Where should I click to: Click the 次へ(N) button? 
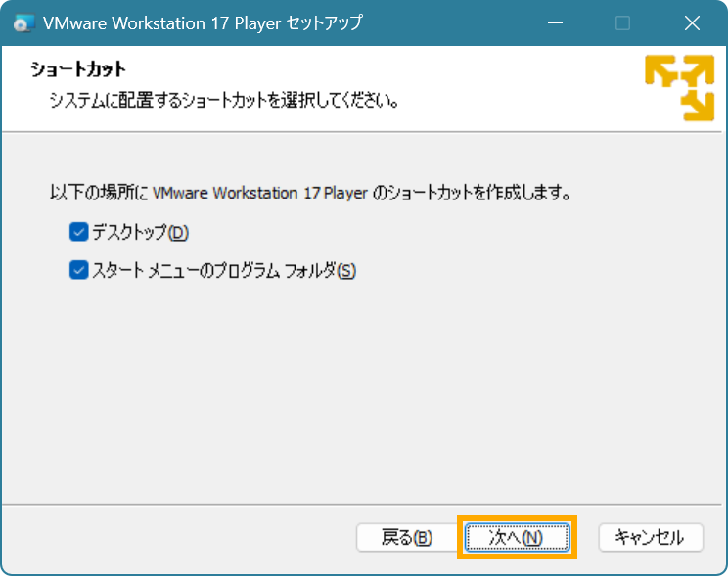[517, 538]
